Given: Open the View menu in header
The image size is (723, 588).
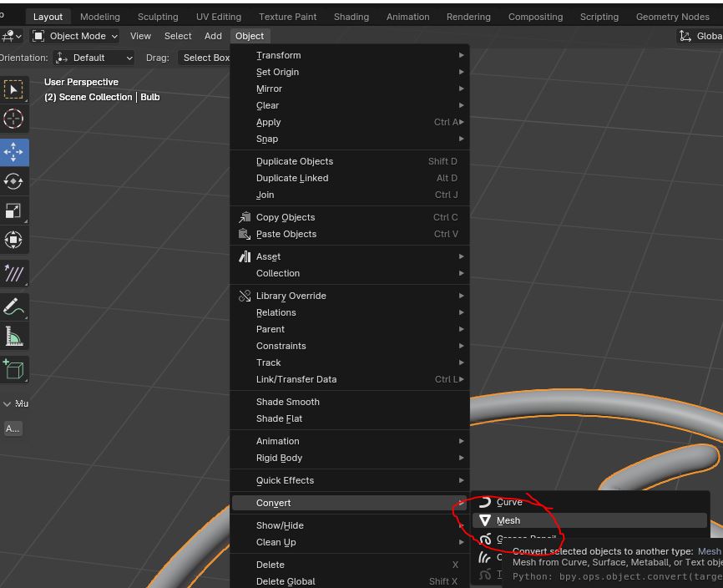Looking at the screenshot, I should (x=140, y=36).
